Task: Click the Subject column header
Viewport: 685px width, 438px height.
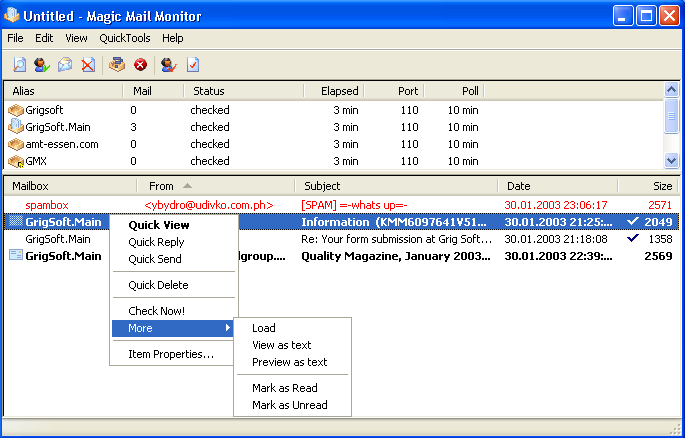Action: (396, 186)
